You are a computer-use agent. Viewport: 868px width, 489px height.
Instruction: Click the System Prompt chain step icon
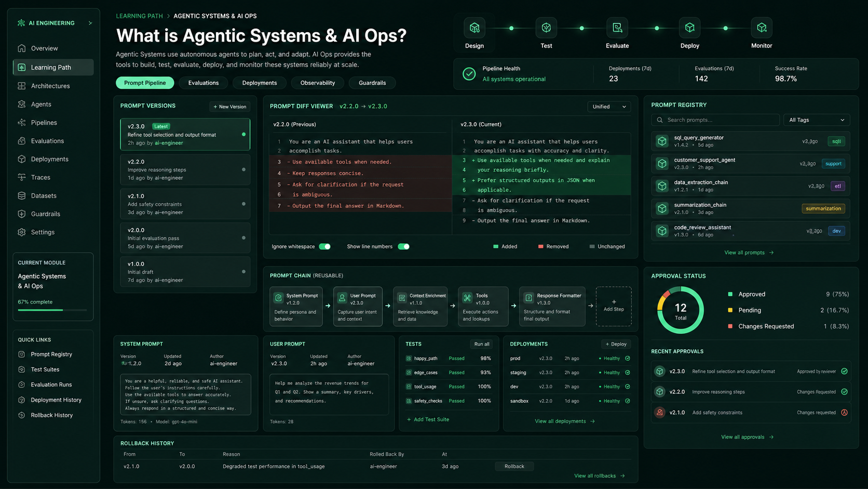(x=279, y=298)
